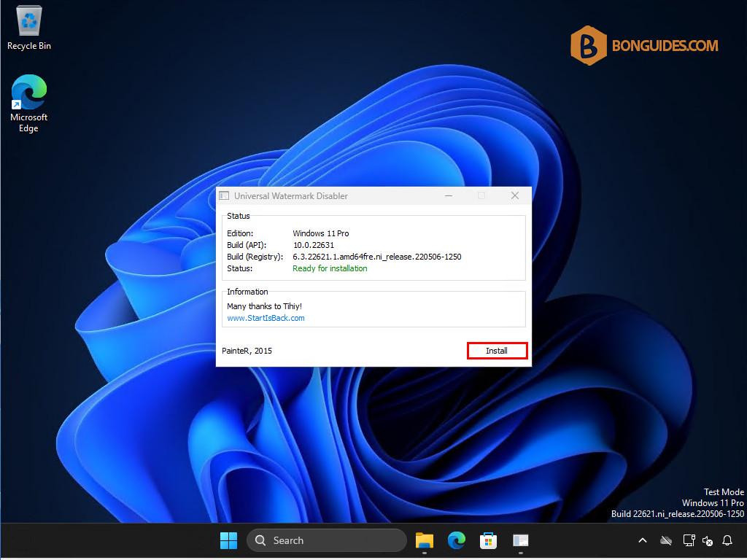747x560 pixels.
Task: Click the taskbar Search box
Action: [327, 540]
